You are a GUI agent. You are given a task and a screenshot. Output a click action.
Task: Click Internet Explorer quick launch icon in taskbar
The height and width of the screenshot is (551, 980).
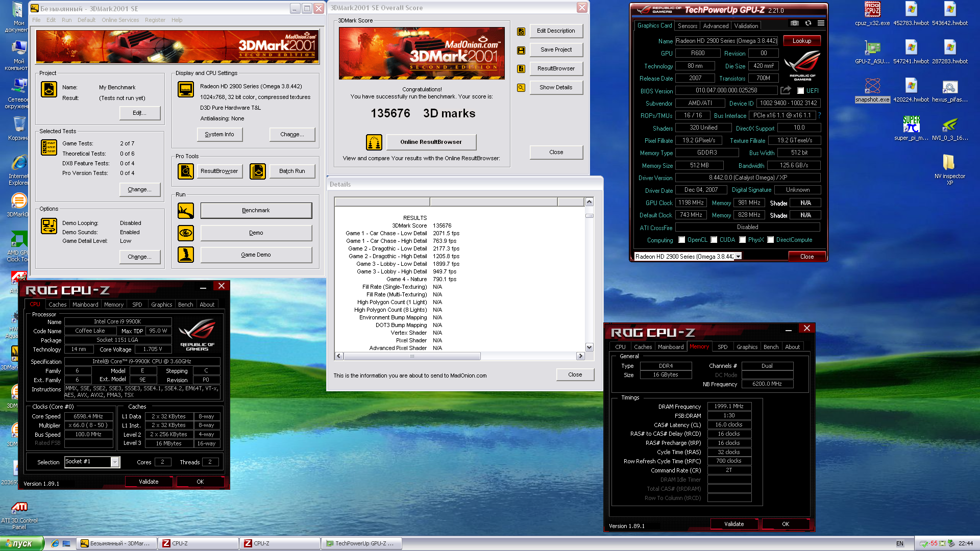pos(55,543)
